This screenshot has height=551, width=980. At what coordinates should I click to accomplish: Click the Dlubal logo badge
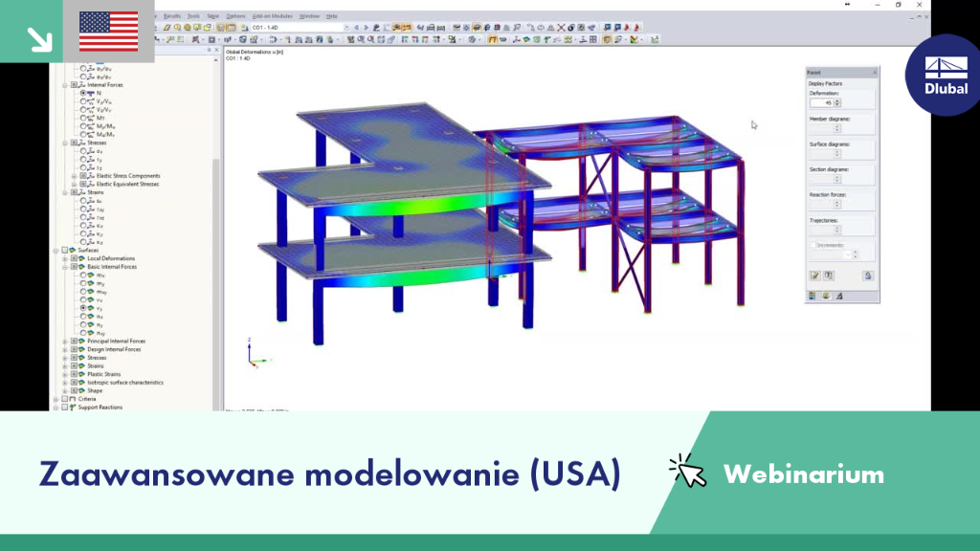tap(945, 75)
